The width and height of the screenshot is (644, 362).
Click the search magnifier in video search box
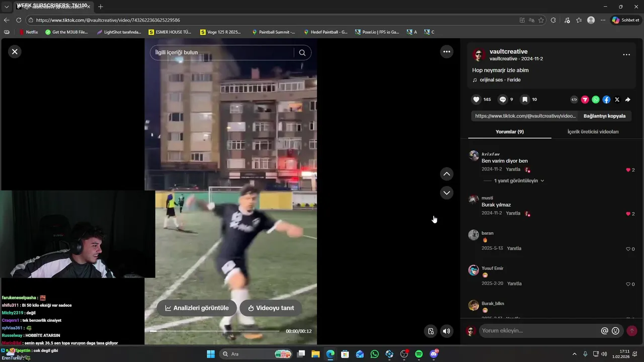tap(302, 53)
